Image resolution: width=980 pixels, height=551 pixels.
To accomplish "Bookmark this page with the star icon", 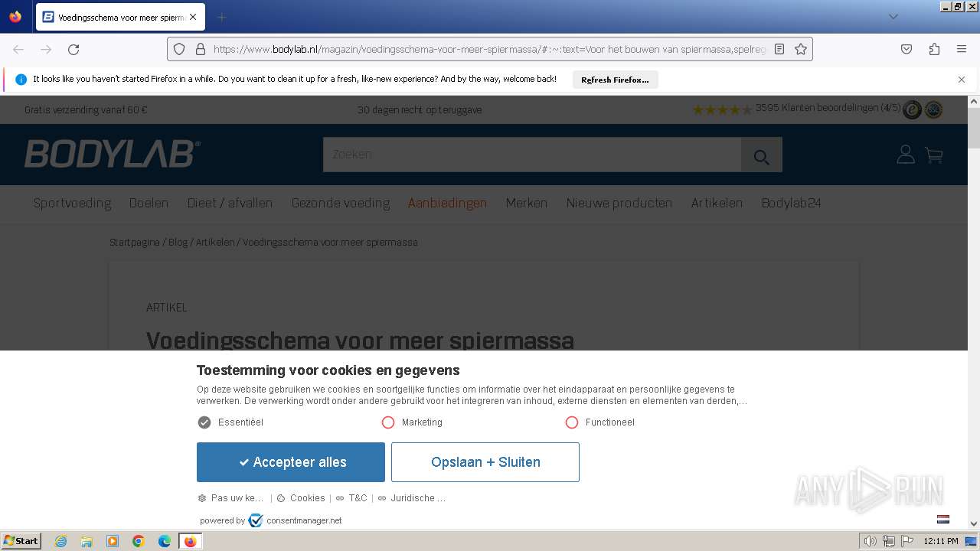I will [x=801, y=49].
